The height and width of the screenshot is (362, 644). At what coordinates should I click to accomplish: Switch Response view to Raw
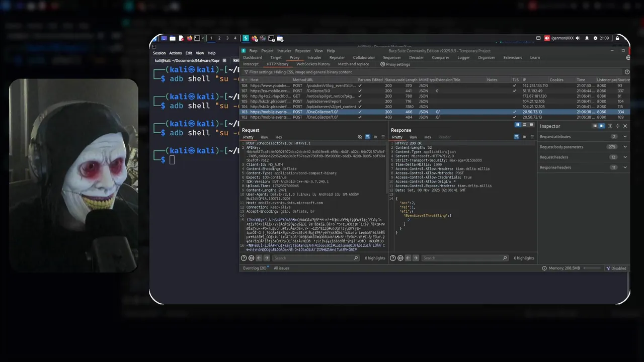click(413, 137)
